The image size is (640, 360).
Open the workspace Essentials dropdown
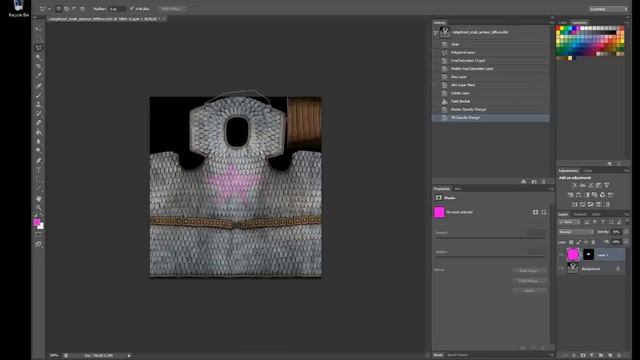[x=608, y=9]
